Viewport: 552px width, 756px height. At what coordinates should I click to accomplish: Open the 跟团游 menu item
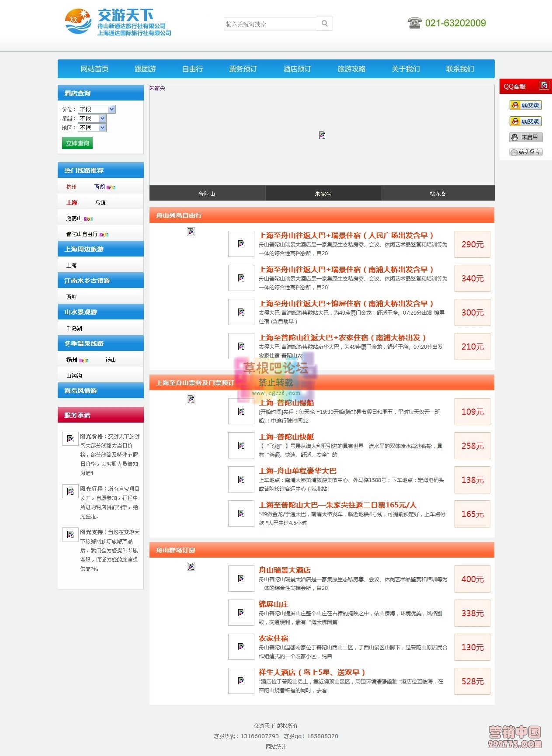[145, 69]
